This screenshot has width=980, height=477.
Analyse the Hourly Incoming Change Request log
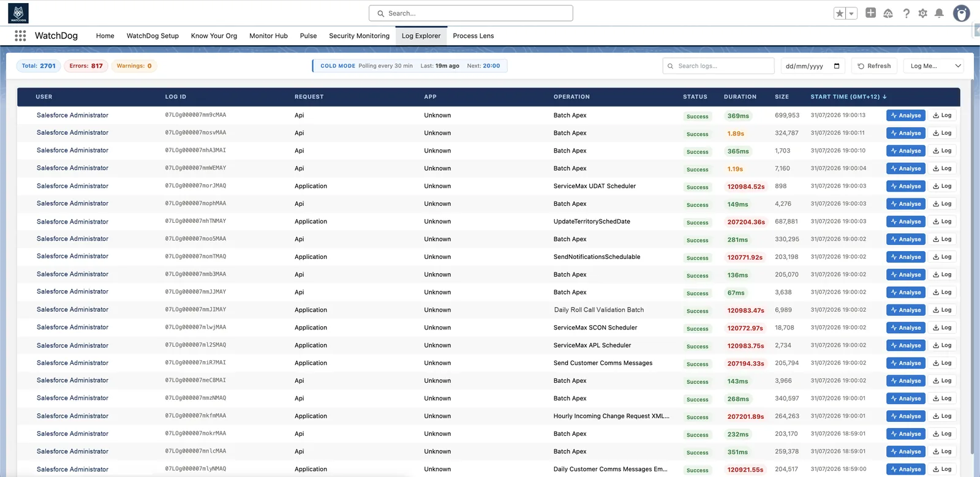pyautogui.click(x=905, y=416)
